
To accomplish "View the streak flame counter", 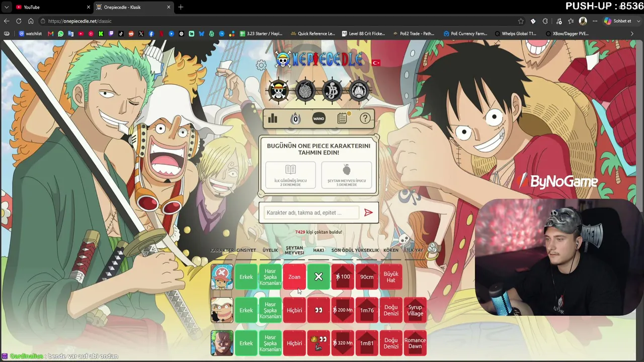I will click(295, 118).
